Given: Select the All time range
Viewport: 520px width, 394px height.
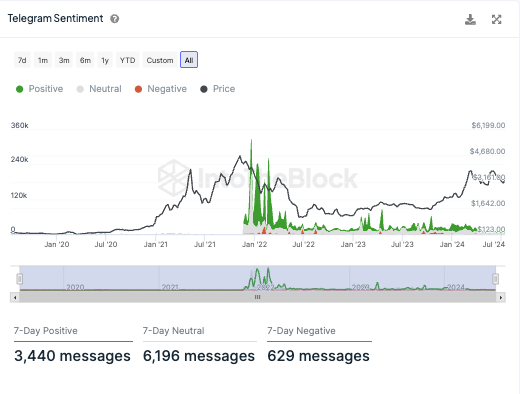Looking at the screenshot, I should coord(189,60).
